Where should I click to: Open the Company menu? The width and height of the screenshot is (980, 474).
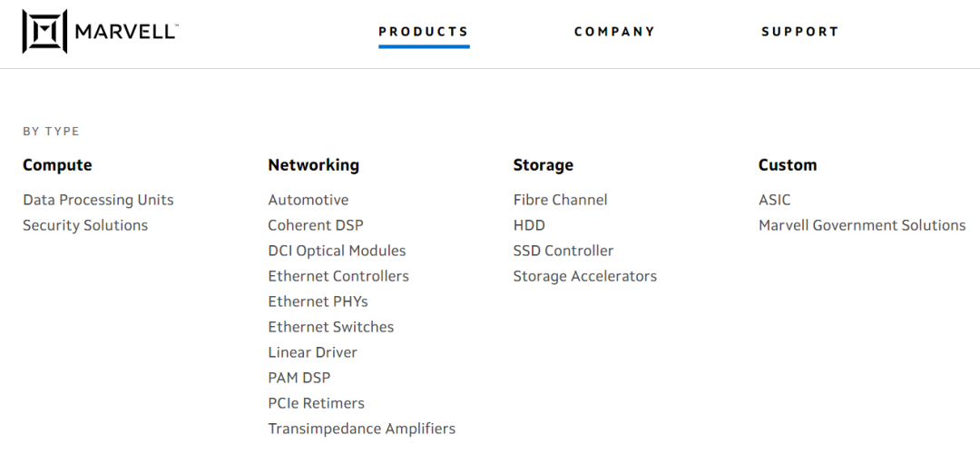(614, 32)
